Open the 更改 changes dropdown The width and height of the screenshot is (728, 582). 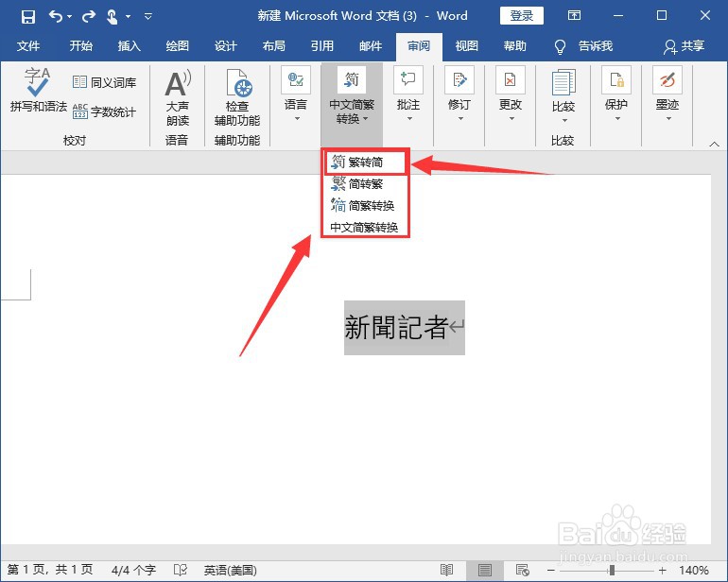(x=511, y=94)
